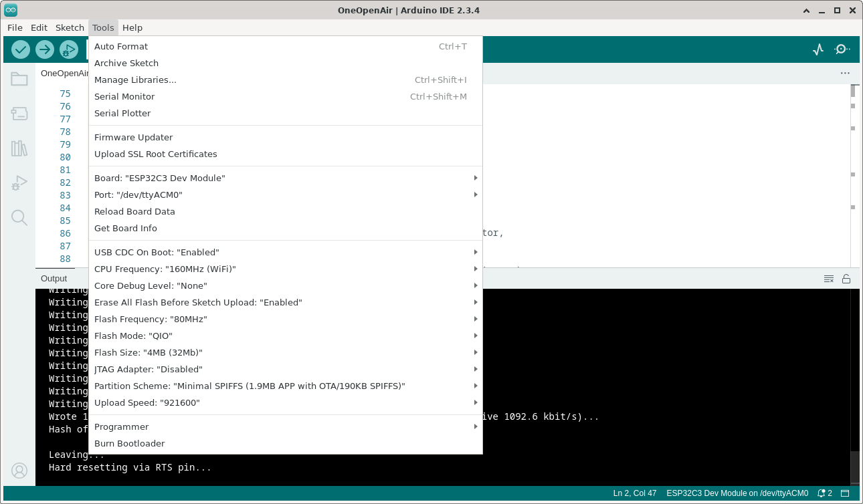Open the Library Manager sidebar icon
Image resolution: width=863 pixels, height=504 pixels.
(19, 148)
